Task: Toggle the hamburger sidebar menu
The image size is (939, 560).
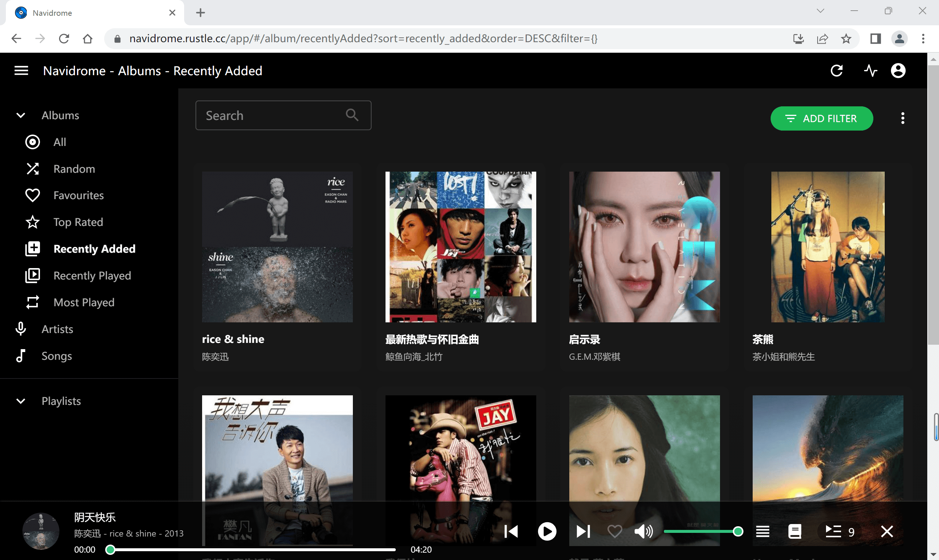Action: tap(21, 70)
